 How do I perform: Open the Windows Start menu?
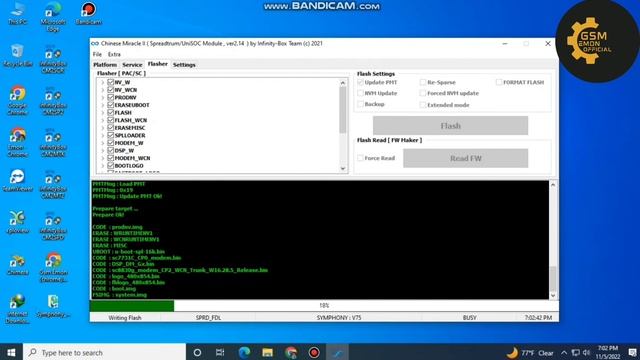point(11,352)
